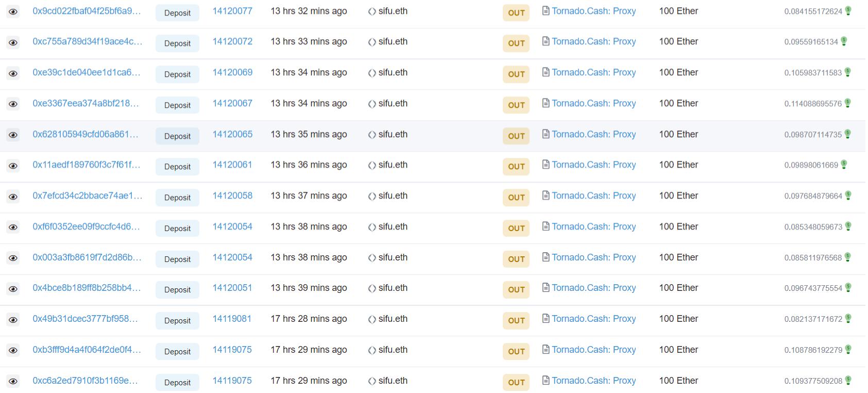868x393 pixels.
Task: Preview transaction 0xe39c1de040ee1d1ca6 via eye icon
Action: pyautogui.click(x=13, y=74)
